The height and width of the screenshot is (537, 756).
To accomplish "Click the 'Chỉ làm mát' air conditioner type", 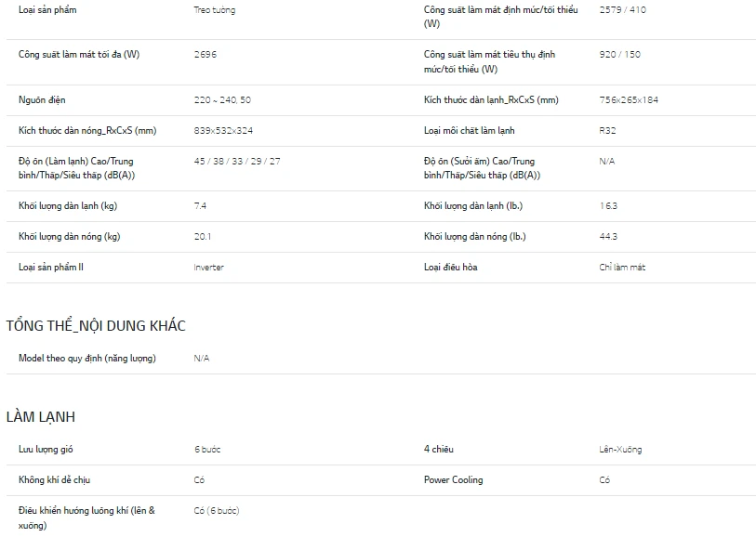I will pyautogui.click(x=623, y=268).
